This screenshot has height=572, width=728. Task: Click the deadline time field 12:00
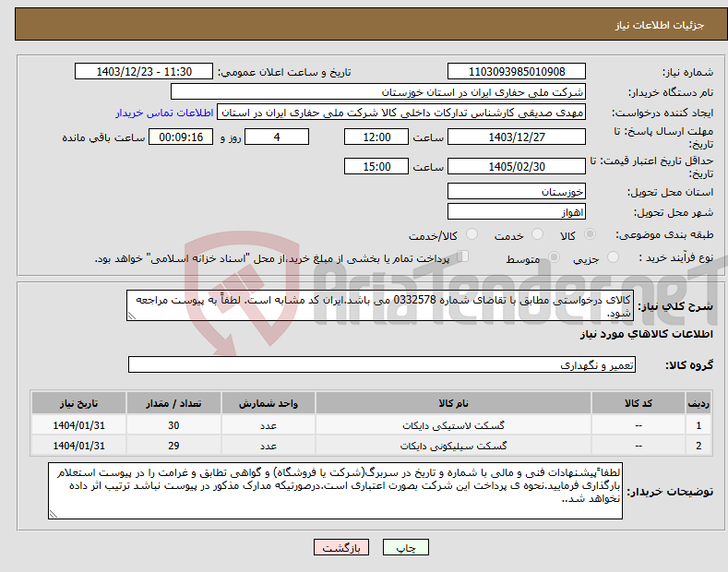point(376,137)
